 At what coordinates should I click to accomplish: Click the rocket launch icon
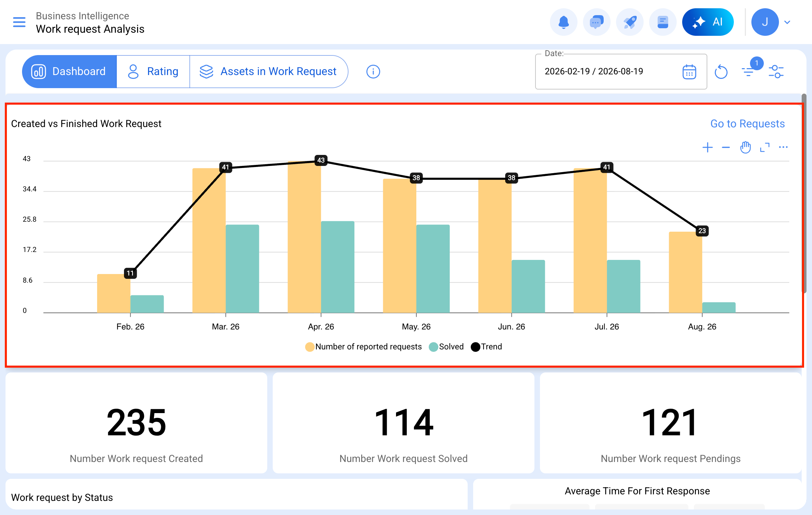(x=630, y=22)
